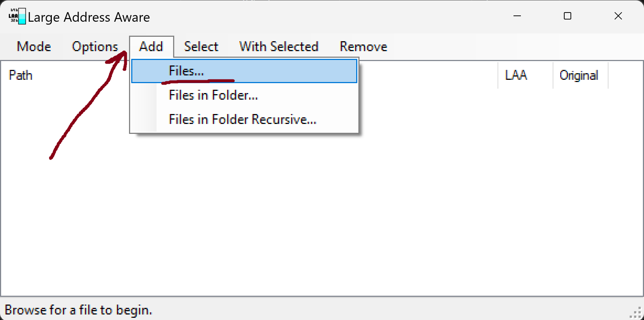The width and height of the screenshot is (644, 320).
Task: Click the Large Address Aware app icon
Action: (17, 17)
